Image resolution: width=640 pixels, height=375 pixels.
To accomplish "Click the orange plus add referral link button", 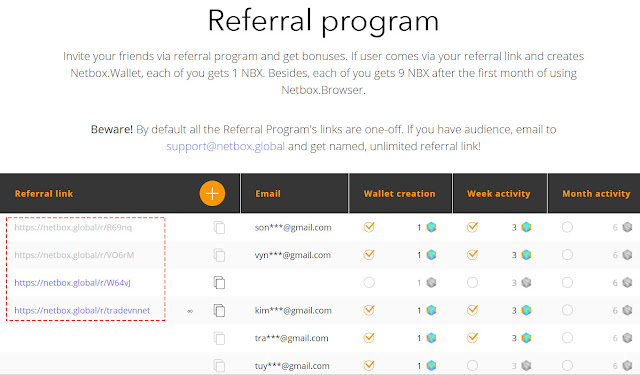I will [212, 193].
